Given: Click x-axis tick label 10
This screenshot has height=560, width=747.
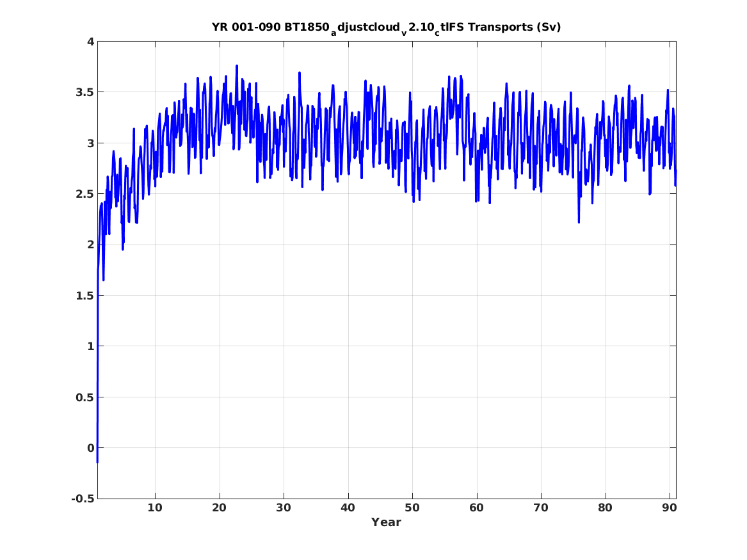Looking at the screenshot, I should click(155, 508).
